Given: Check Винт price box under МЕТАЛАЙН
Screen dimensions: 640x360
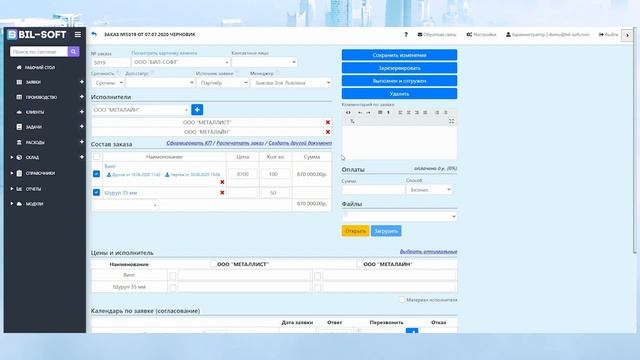Looking at the screenshot, I should click(x=318, y=276).
